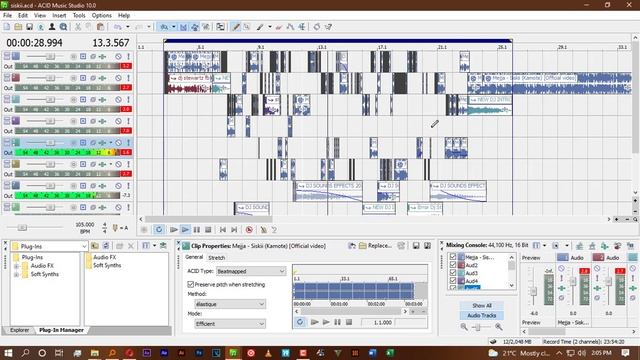Select the Draw pencil tool
This screenshot has height=360, width=640.
click(x=236, y=27)
